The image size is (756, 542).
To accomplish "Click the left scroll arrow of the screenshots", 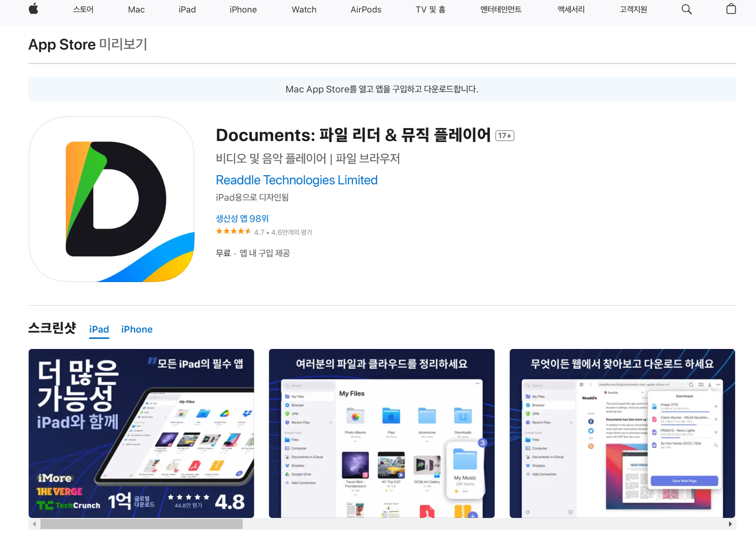I will click(34, 524).
